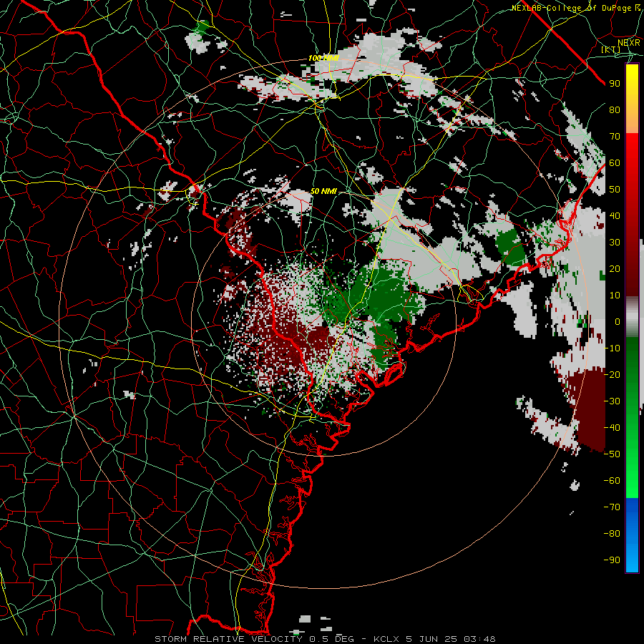Click the -30 value on the velocity scale
Image resolution: width=644 pixels, height=644 pixels.
612,401
